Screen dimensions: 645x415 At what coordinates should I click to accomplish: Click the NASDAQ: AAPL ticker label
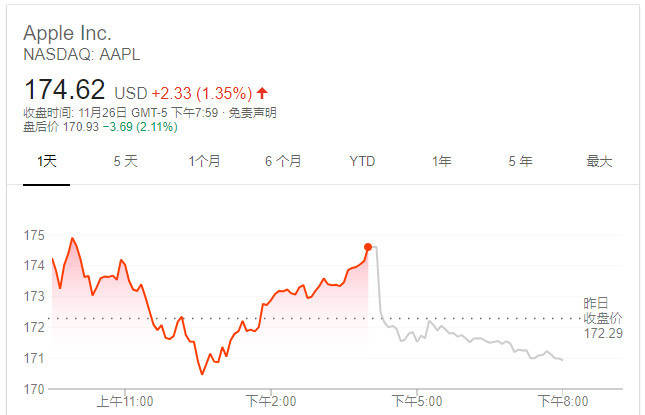pyautogui.click(x=81, y=55)
